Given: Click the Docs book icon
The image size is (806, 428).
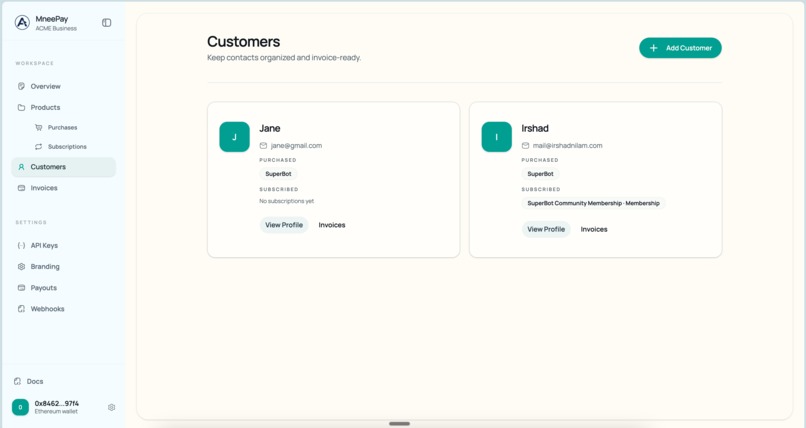Looking at the screenshot, I should point(17,381).
